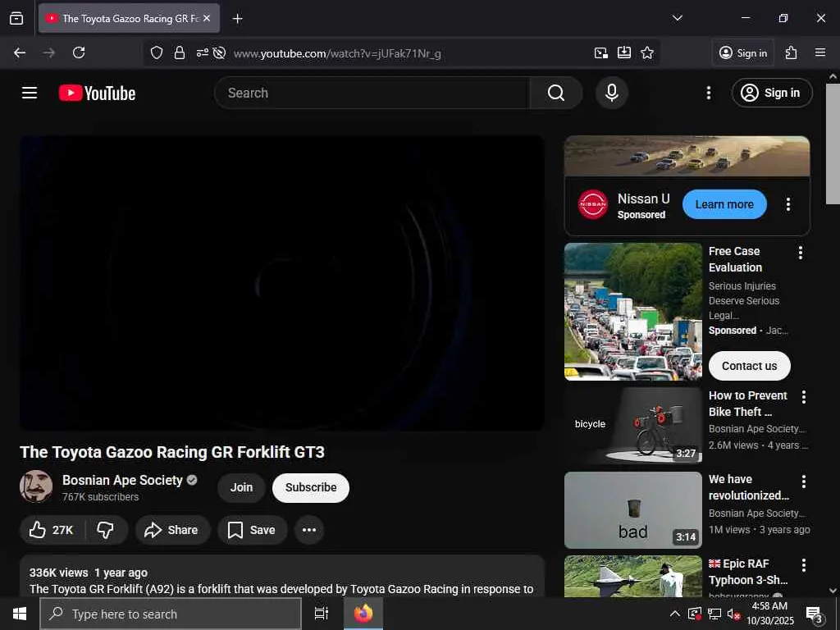Click the autoplay blocked icon in URL bar
Image resolution: width=840 pixels, height=630 pixels.
coord(218,52)
